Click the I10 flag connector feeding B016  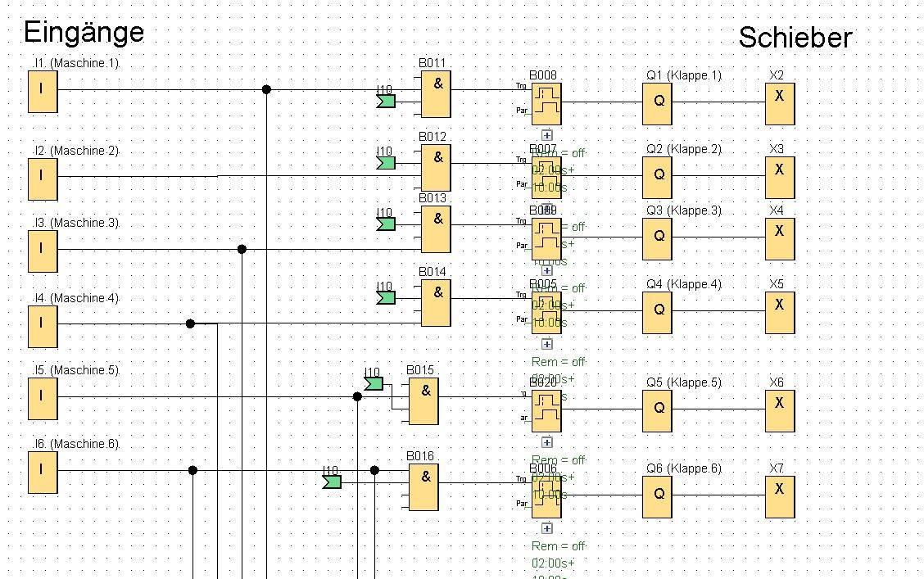[x=332, y=482]
